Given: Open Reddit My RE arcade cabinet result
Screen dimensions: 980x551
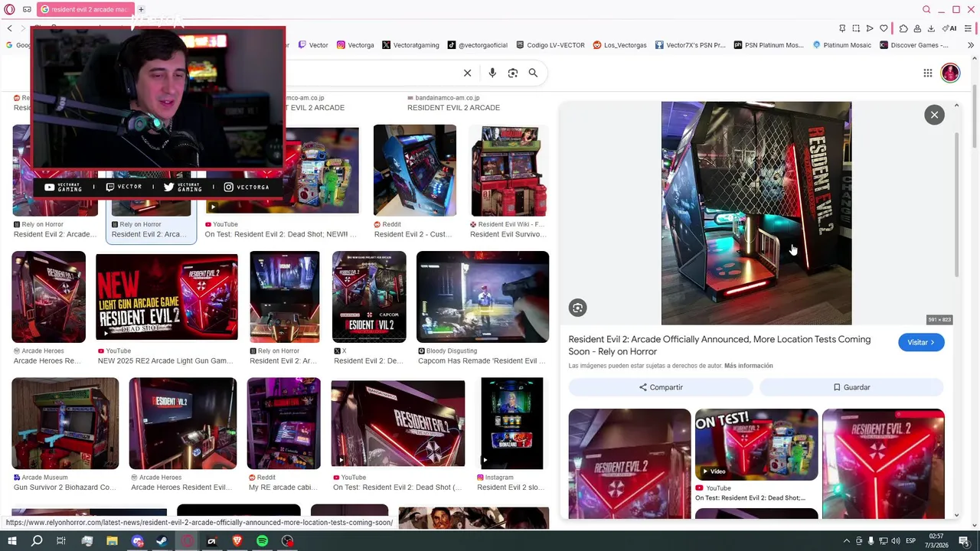Looking at the screenshot, I should coord(283,423).
